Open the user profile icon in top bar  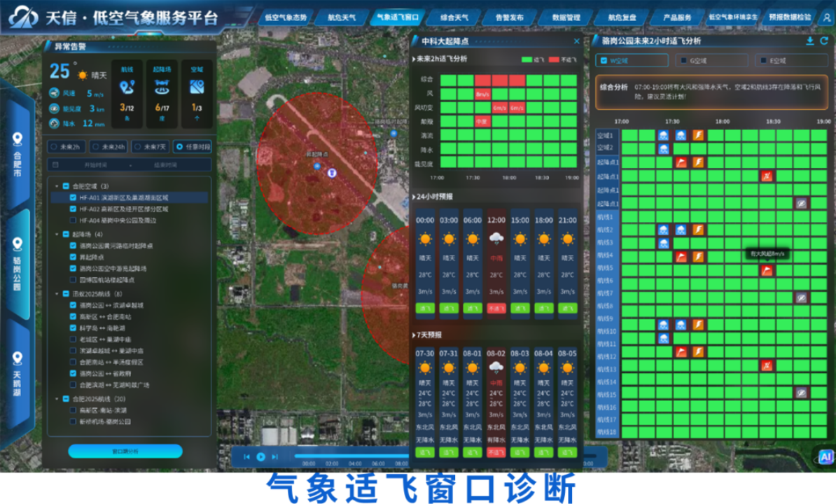[825, 17]
